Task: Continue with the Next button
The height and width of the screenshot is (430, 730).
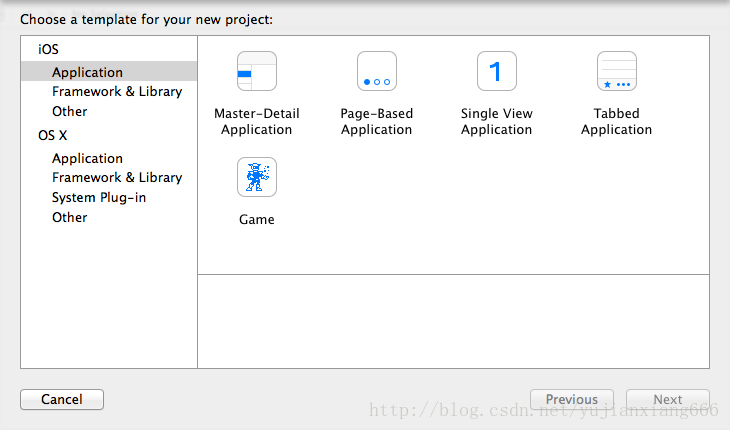Action: 668,399
